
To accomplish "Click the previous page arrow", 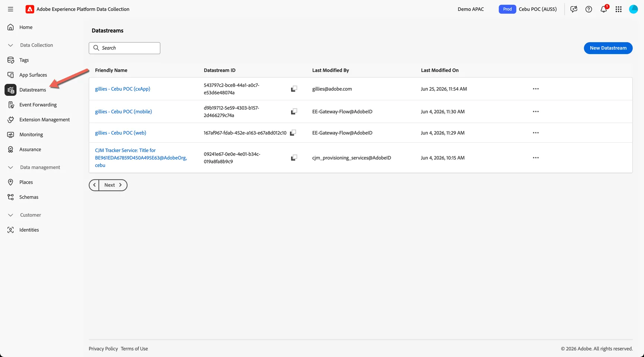I will pyautogui.click(x=94, y=185).
